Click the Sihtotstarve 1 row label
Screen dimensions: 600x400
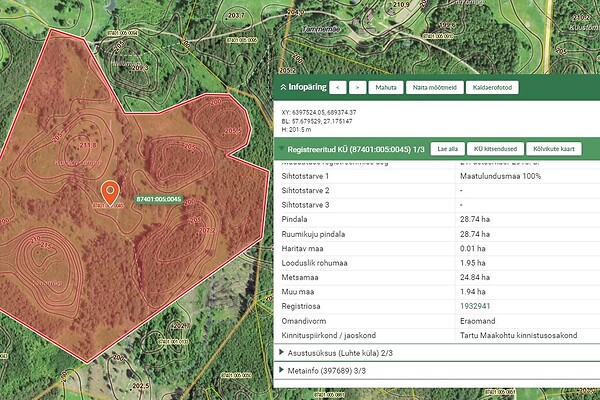[x=305, y=176]
